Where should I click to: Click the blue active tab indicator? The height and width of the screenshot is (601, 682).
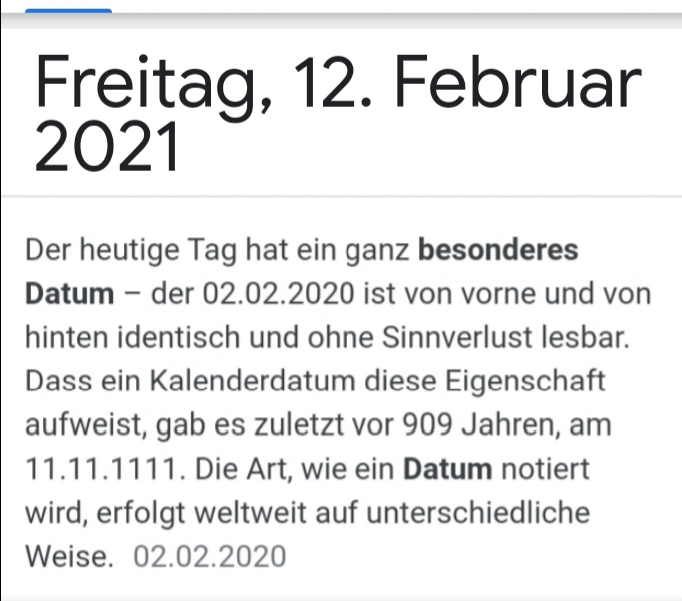tap(68, 10)
